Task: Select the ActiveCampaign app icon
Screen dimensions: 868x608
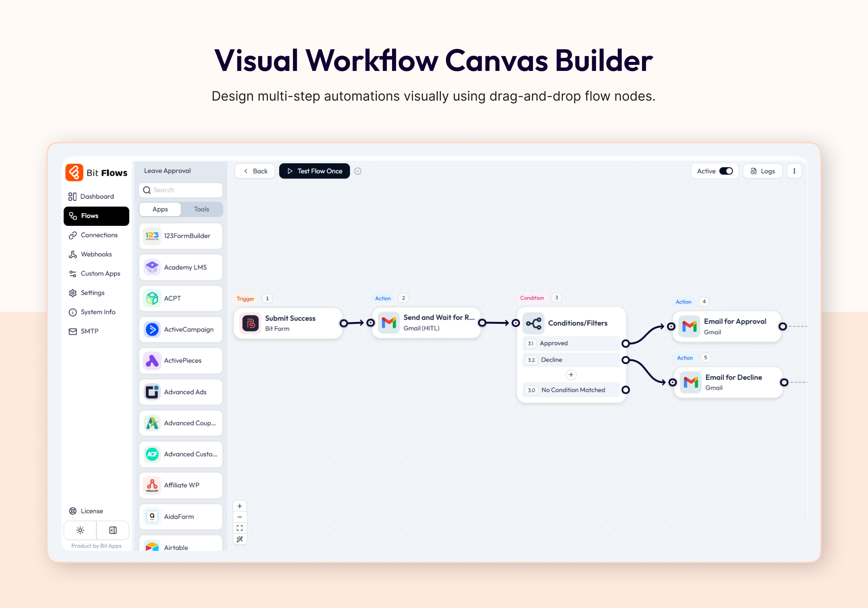Action: [x=152, y=330]
